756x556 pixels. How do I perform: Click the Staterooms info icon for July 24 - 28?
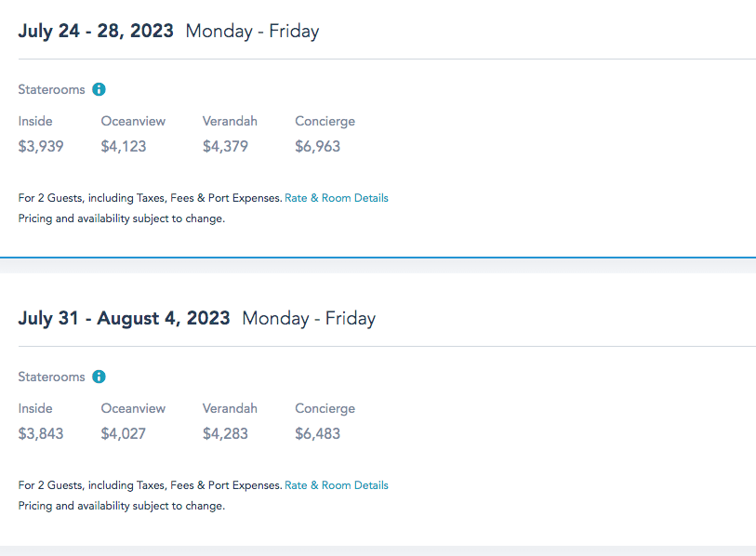click(99, 90)
